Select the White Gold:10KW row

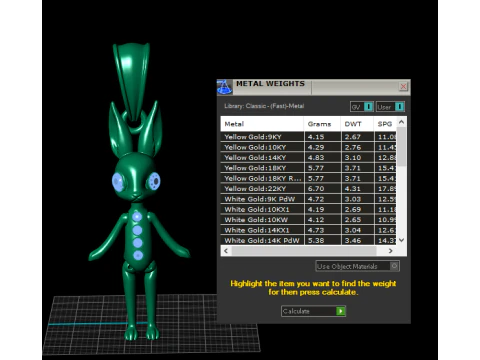click(308, 220)
